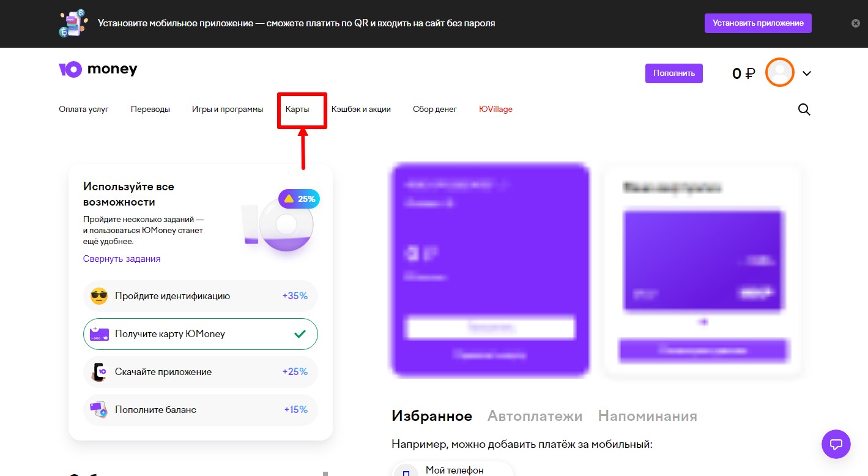
Task: Click the YooMoney logo
Action: [98, 70]
